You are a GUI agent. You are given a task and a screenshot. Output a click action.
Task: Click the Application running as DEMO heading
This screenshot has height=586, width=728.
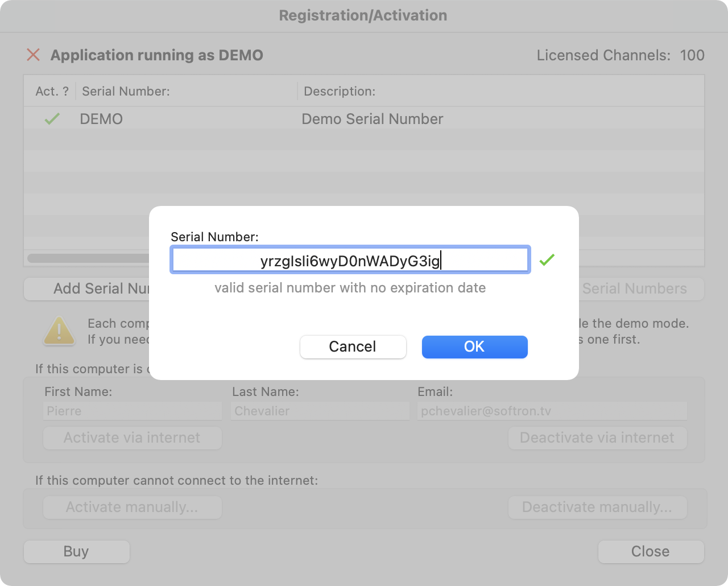157,55
